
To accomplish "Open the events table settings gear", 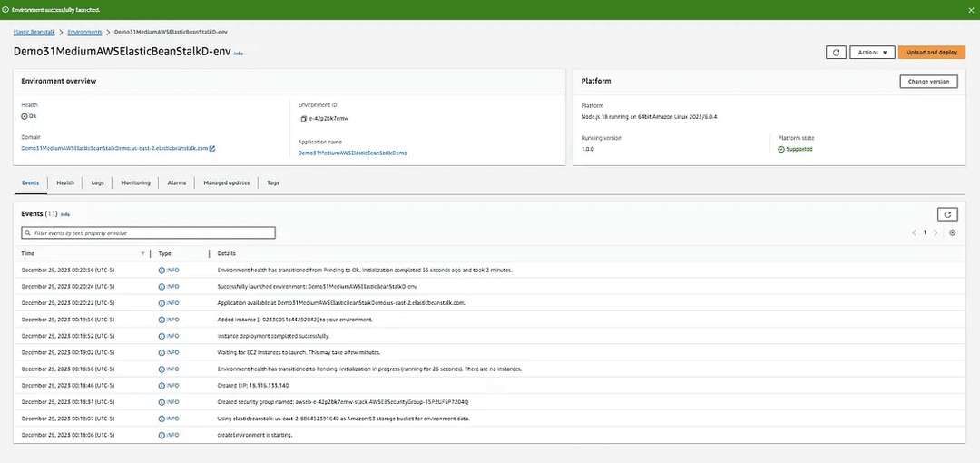I will pyautogui.click(x=953, y=232).
